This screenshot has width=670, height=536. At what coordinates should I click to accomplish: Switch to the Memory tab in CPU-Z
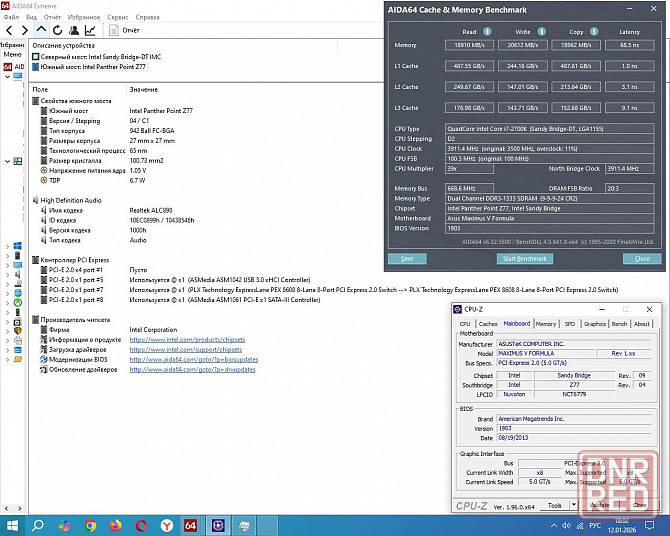pos(546,324)
